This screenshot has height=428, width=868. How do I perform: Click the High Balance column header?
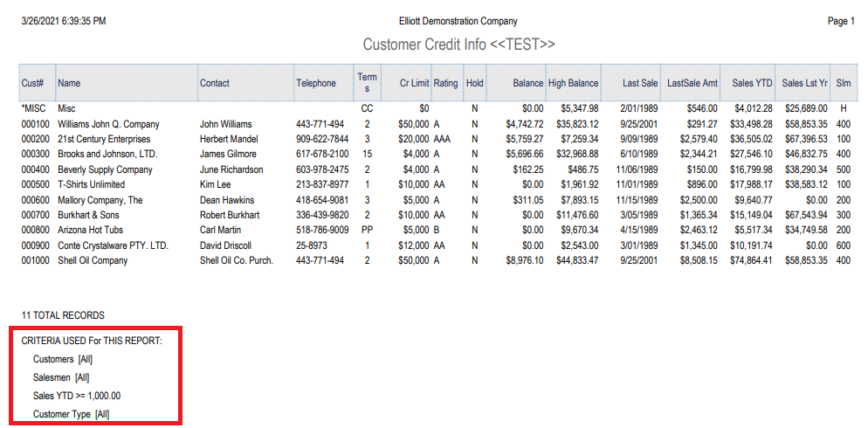(574, 84)
